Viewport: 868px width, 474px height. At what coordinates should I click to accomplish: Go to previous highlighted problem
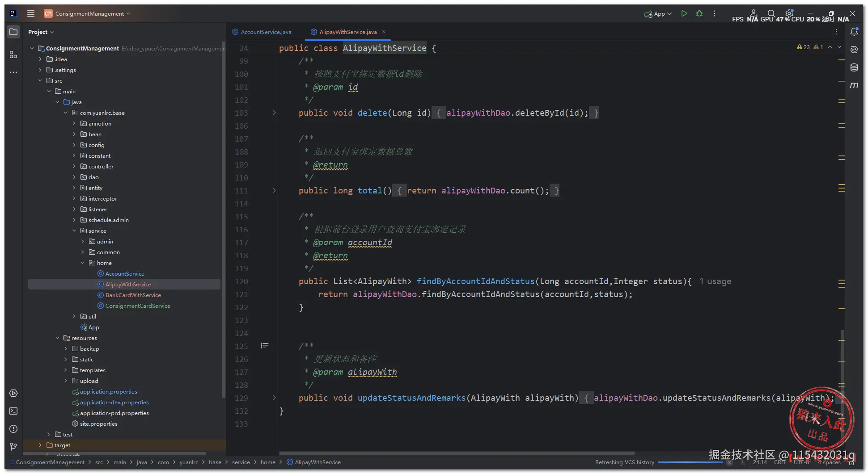(830, 47)
